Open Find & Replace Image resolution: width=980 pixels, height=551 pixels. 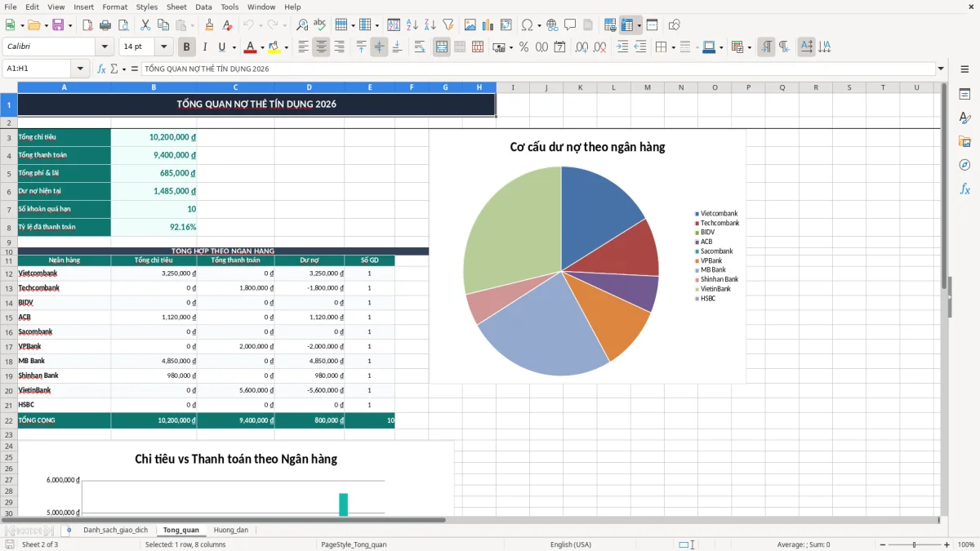coord(302,25)
